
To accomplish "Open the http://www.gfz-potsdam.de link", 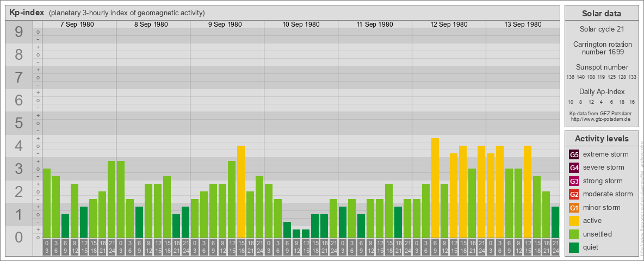I will click(602, 119).
